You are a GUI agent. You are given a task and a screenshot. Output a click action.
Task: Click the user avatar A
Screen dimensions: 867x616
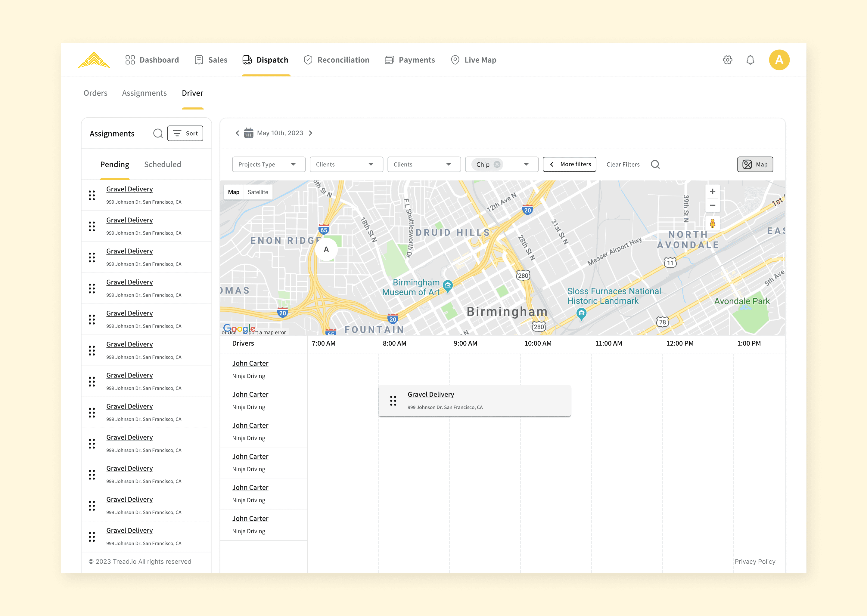(779, 60)
